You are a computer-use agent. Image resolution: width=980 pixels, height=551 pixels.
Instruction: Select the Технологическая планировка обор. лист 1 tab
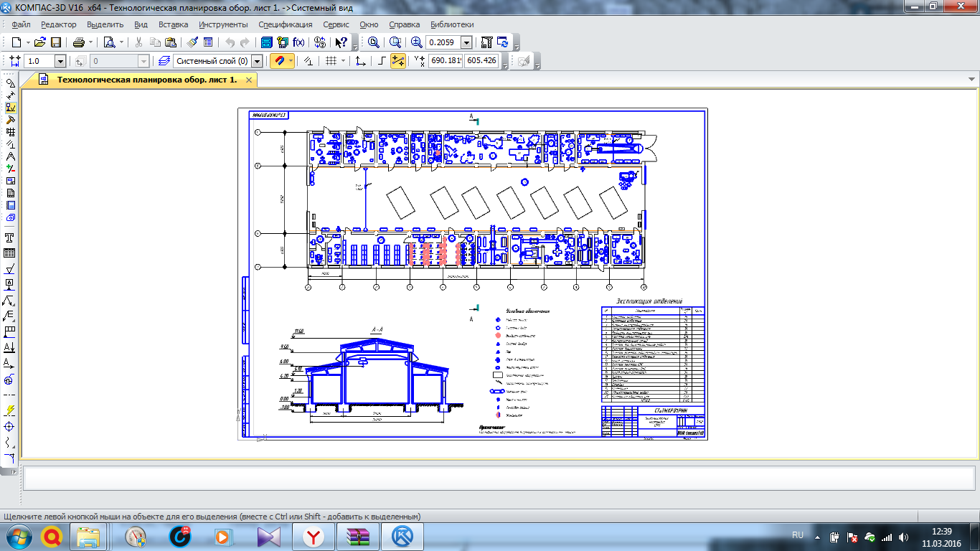click(147, 80)
